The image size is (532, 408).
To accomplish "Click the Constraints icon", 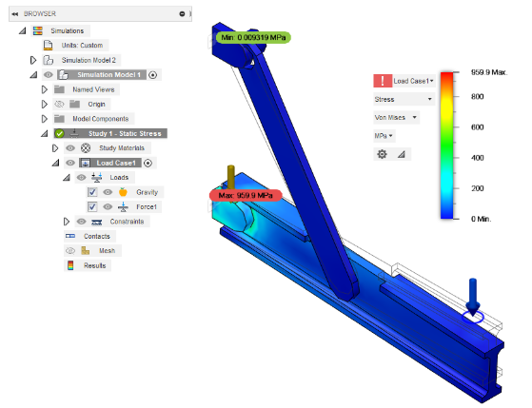I will point(97,222).
